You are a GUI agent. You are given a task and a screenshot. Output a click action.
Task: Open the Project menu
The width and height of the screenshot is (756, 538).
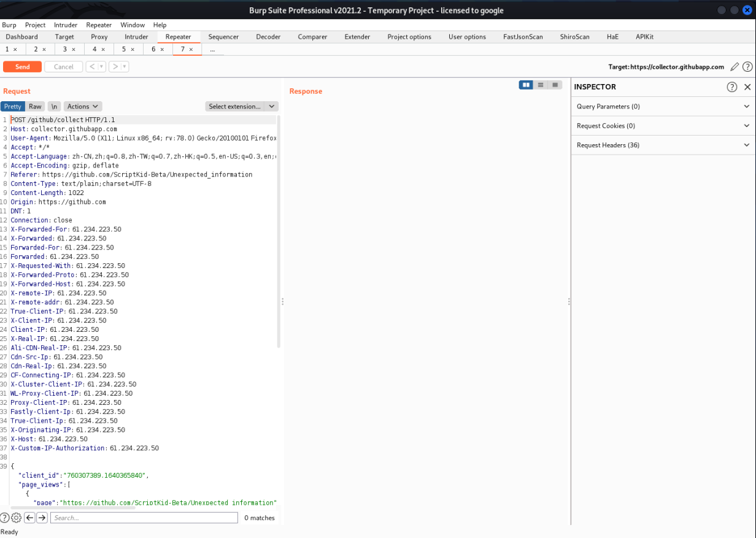pyautogui.click(x=36, y=25)
